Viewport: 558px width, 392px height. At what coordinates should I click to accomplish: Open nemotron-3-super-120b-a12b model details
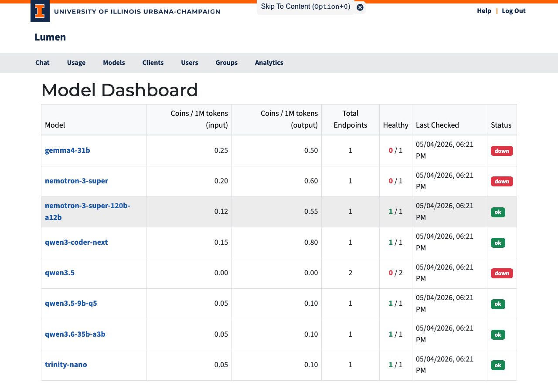coord(88,211)
